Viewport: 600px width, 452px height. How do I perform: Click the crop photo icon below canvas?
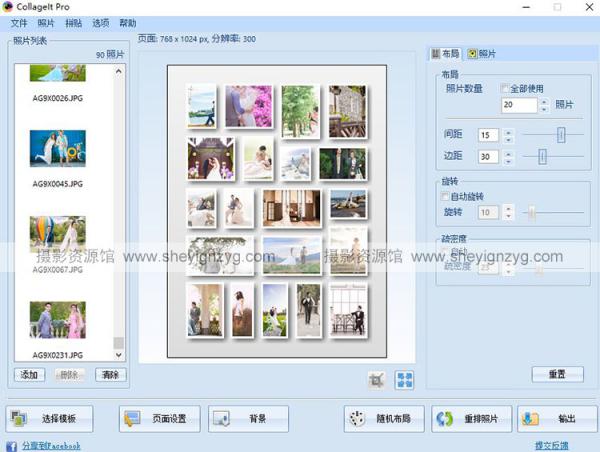point(377,380)
